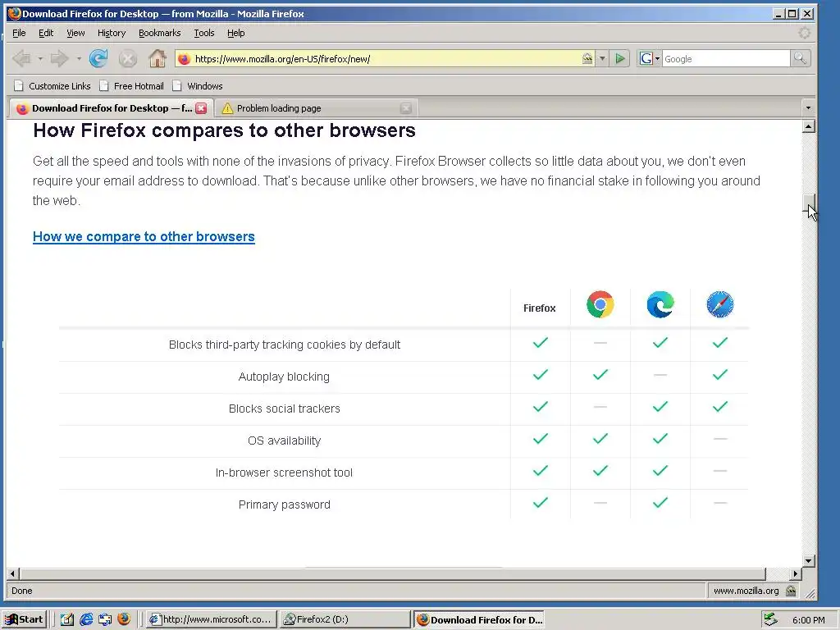Close the Problem loading page tab
The width and height of the screenshot is (840, 630).
click(x=406, y=108)
